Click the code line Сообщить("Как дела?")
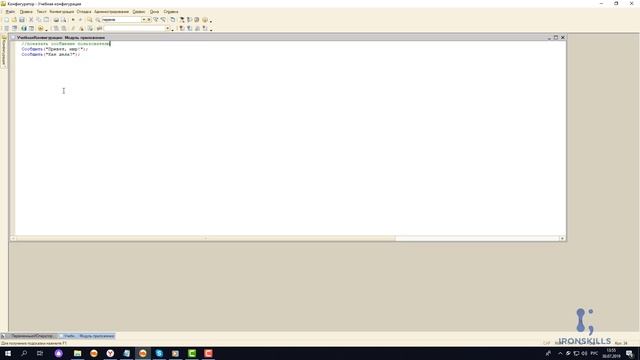 pyautogui.click(x=51, y=54)
